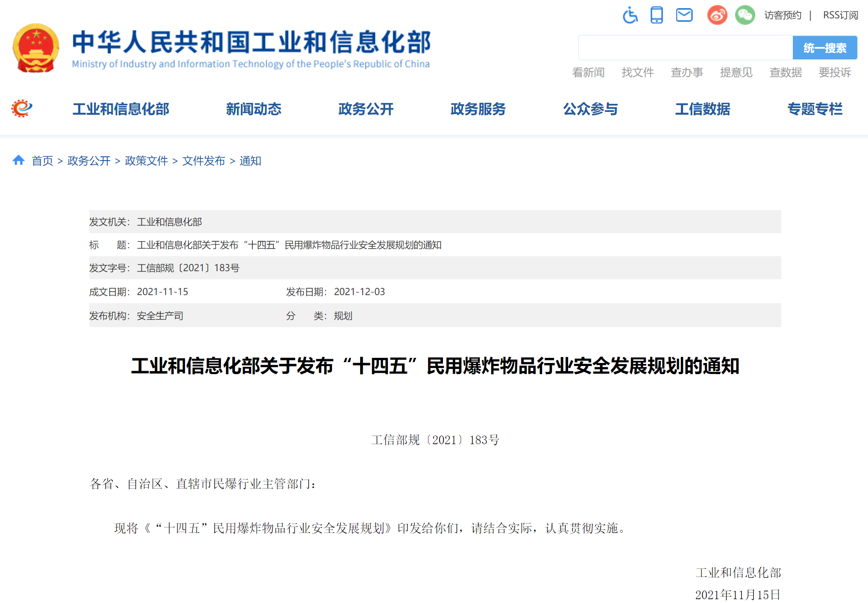
Task: Select 查数据 search category
Action: click(786, 73)
